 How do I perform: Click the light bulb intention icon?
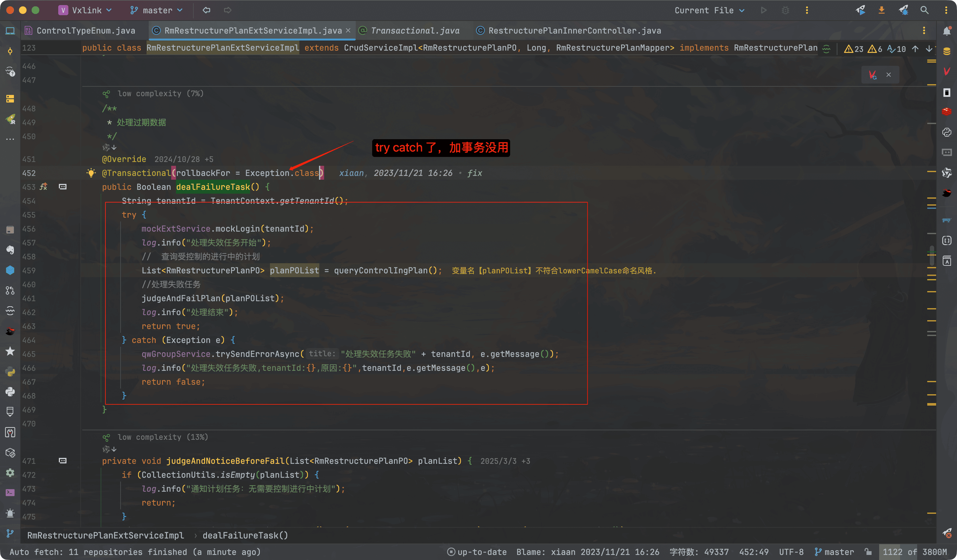[x=91, y=173]
